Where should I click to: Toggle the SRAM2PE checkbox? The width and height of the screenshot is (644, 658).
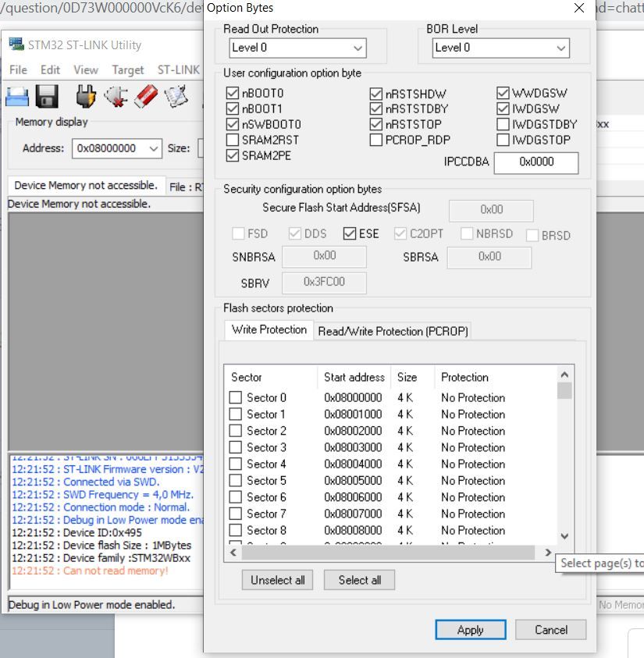click(x=232, y=155)
